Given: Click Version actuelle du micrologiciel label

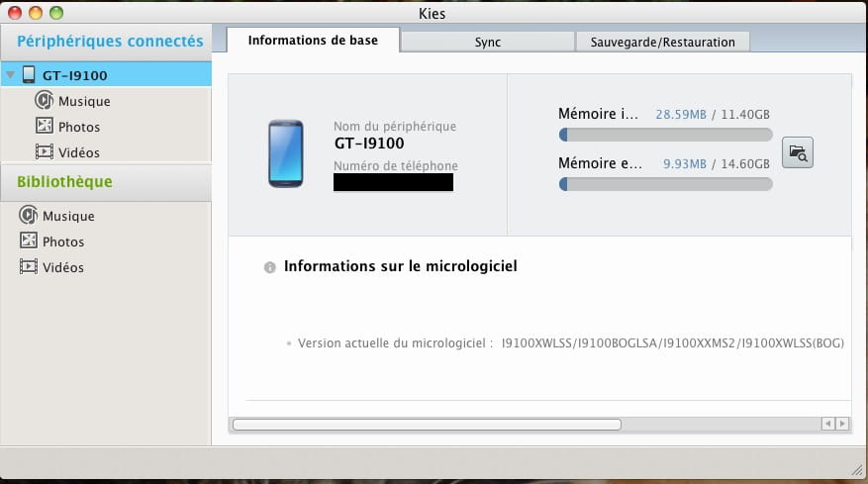Looking at the screenshot, I should click(395, 343).
